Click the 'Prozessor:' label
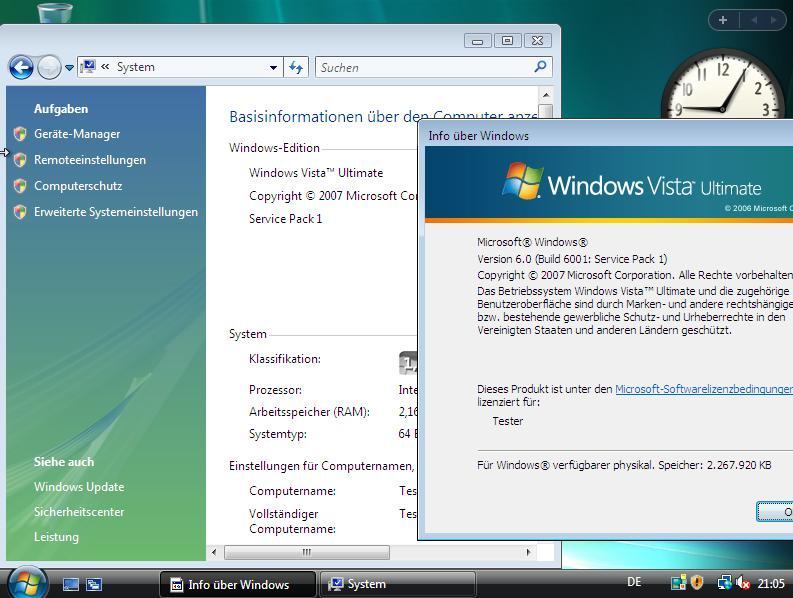Image resolution: width=793 pixels, height=598 pixels. [x=275, y=390]
